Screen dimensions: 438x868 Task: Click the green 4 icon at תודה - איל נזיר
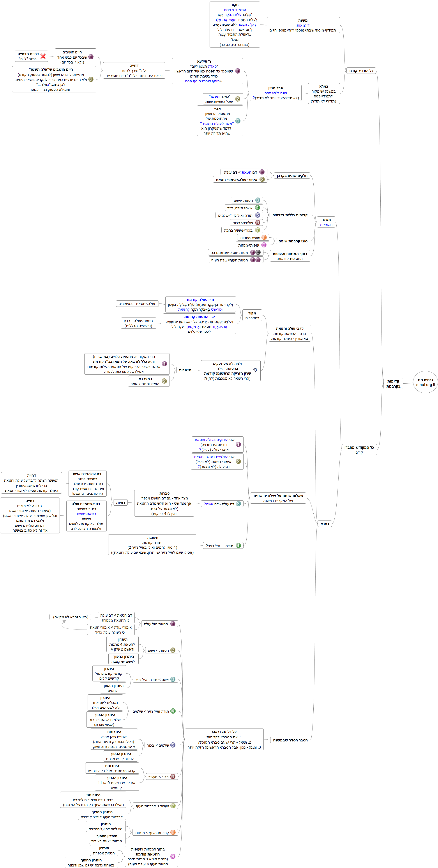[x=238, y=545]
